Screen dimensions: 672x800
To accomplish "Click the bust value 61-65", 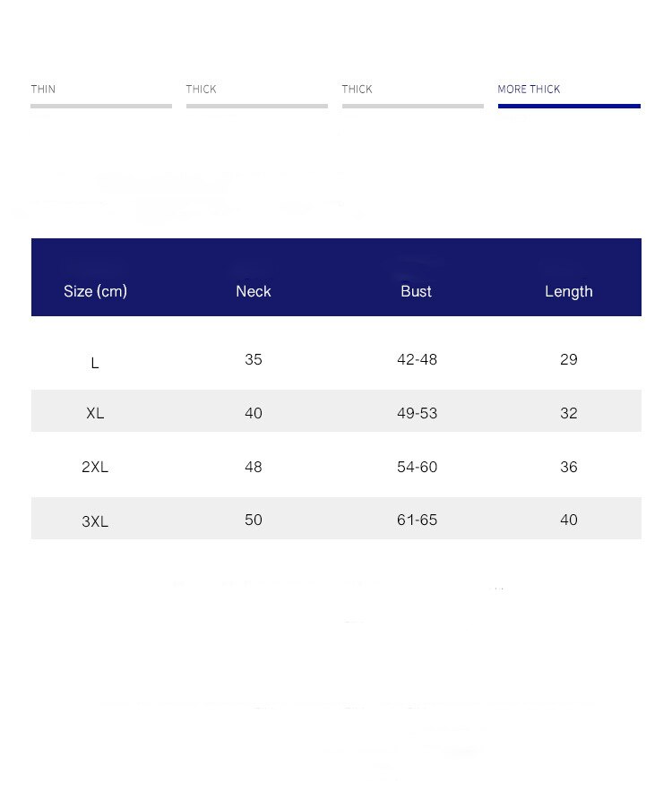I will click(417, 520).
